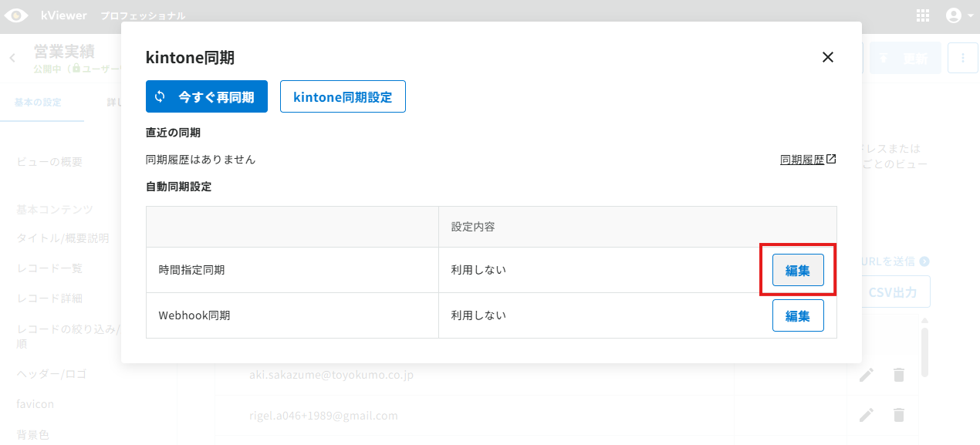
Task: Open レコード詳細 in sidebar
Action: 49,298
